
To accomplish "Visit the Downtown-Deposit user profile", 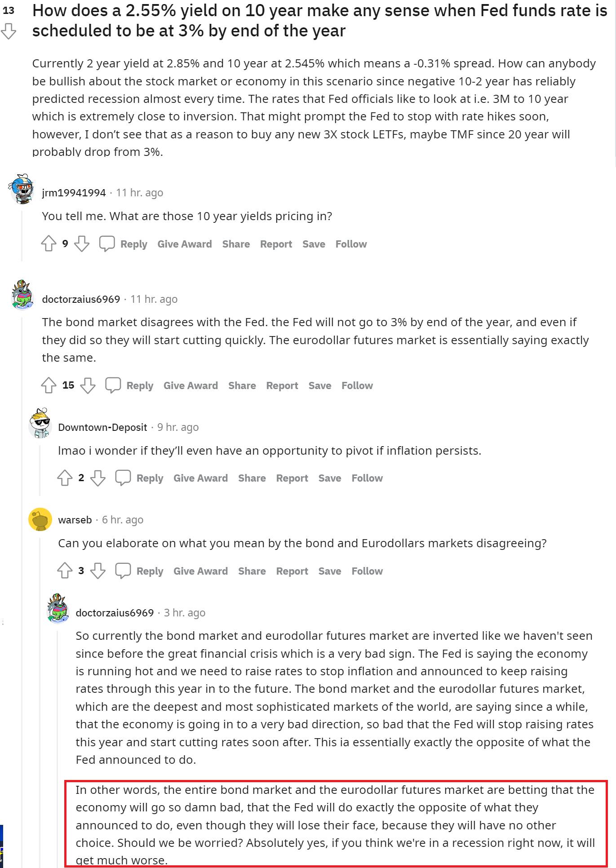I will click(102, 427).
